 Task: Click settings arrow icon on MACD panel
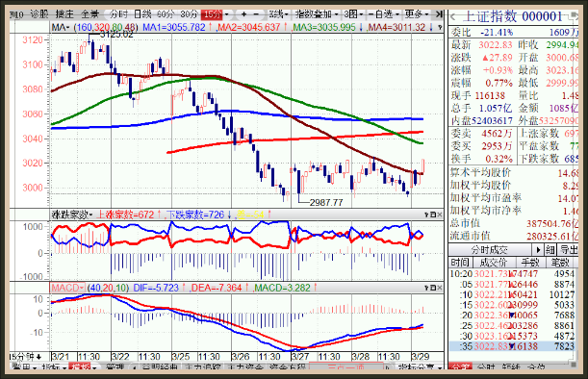pos(426,288)
